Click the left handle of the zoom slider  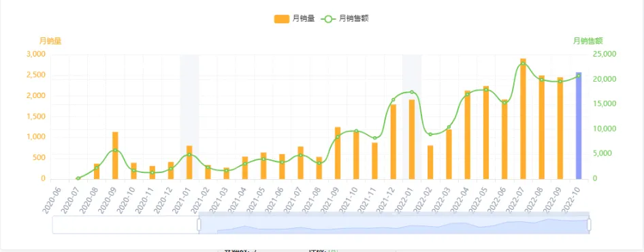[199, 225]
